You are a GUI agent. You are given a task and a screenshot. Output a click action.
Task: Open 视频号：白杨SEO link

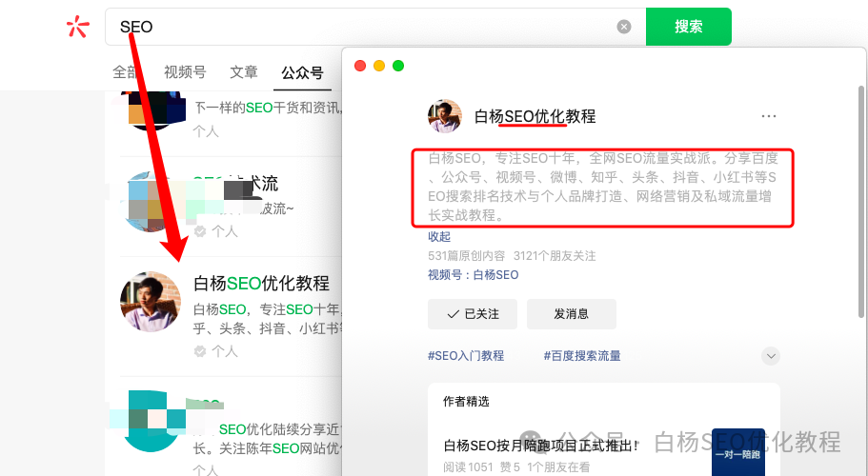[474, 275]
